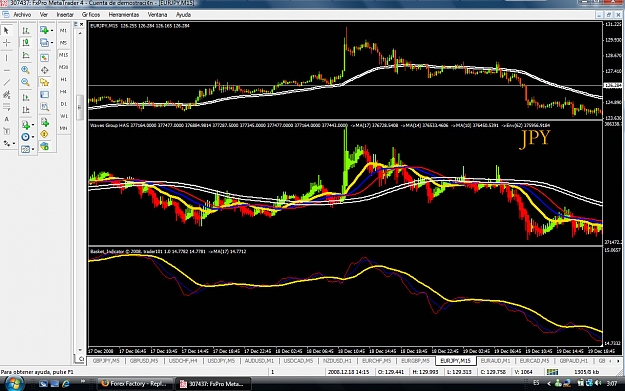Click the zoom out magnifier icon
The image size is (625, 391).
pos(26,83)
